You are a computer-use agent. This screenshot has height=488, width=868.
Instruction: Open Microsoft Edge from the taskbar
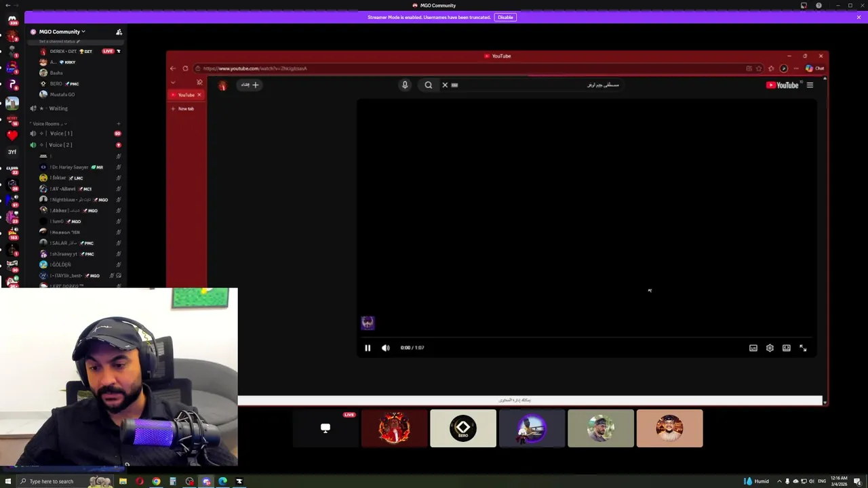tap(222, 481)
